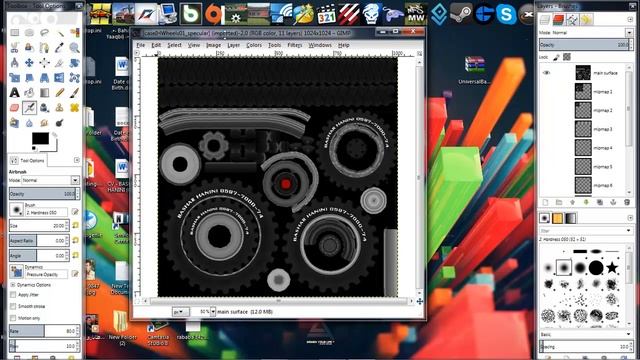Viewport: 640px width, 360px height.
Task: Select the Blur/Sharpen droplet tool
Action: (29, 123)
